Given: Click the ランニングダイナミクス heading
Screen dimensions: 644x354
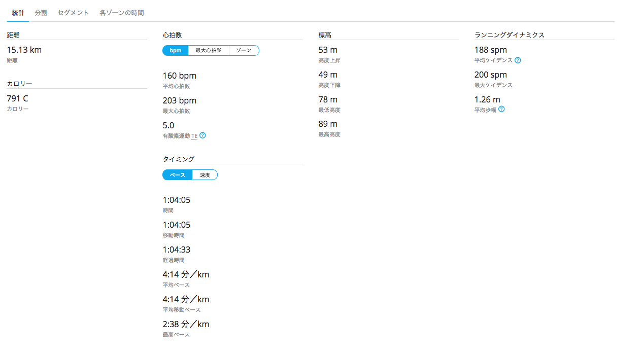Looking at the screenshot, I should point(510,35).
